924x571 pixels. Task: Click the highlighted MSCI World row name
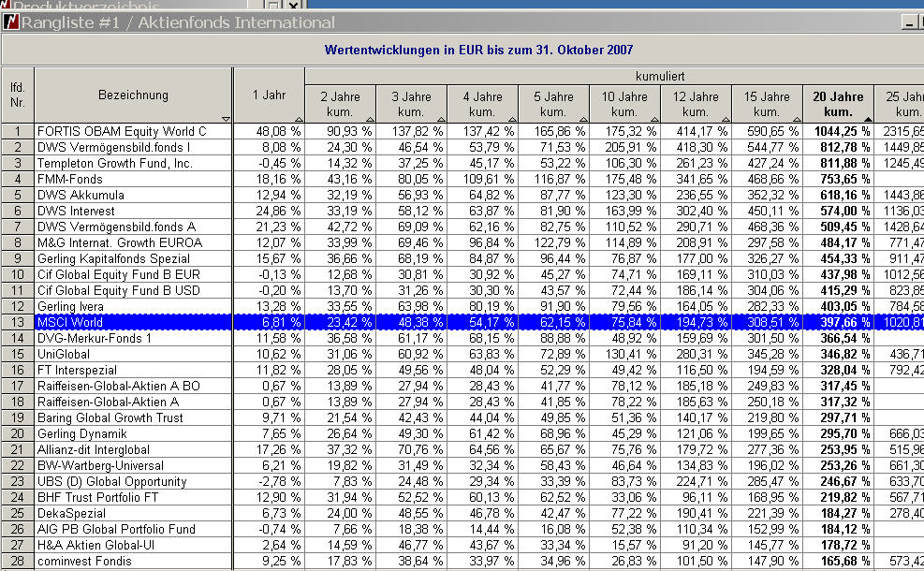coord(70,322)
